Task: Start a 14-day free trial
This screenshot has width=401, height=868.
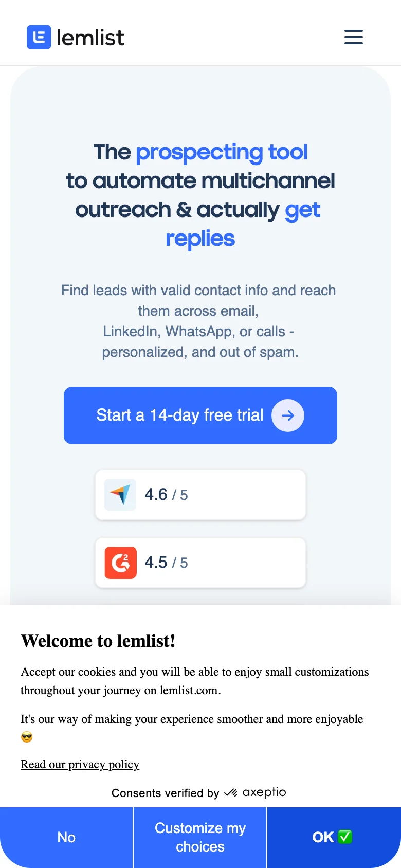Action: pos(200,415)
